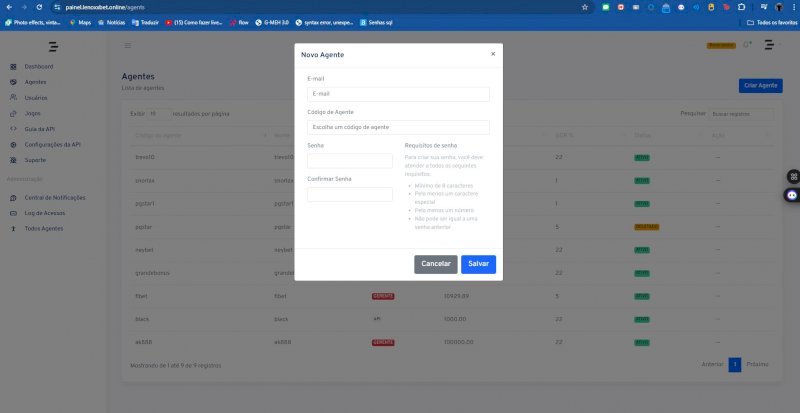
Task: Click the 100000.00 balance in ak888 row
Action: [x=459, y=342]
